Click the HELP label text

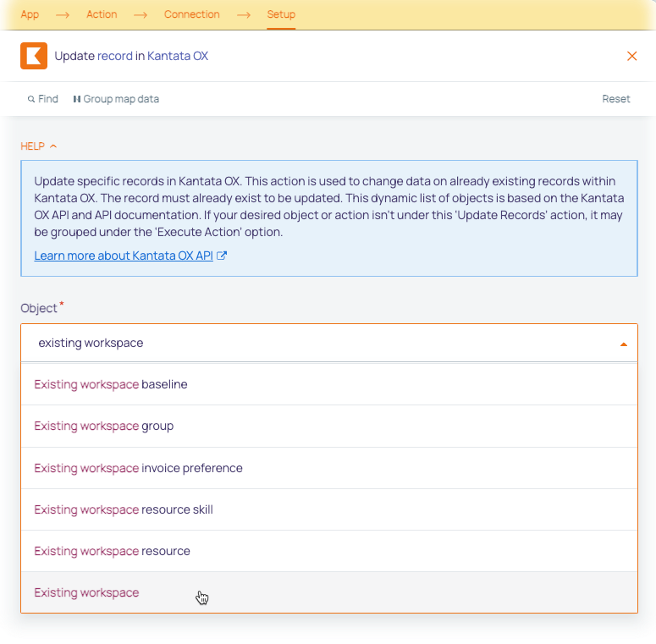(x=33, y=146)
